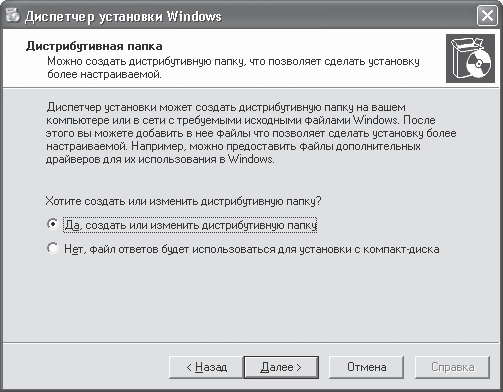The height and width of the screenshot is (392, 503).
Task: Click the Setup Manager icon in title bar
Action: [x=13, y=15]
